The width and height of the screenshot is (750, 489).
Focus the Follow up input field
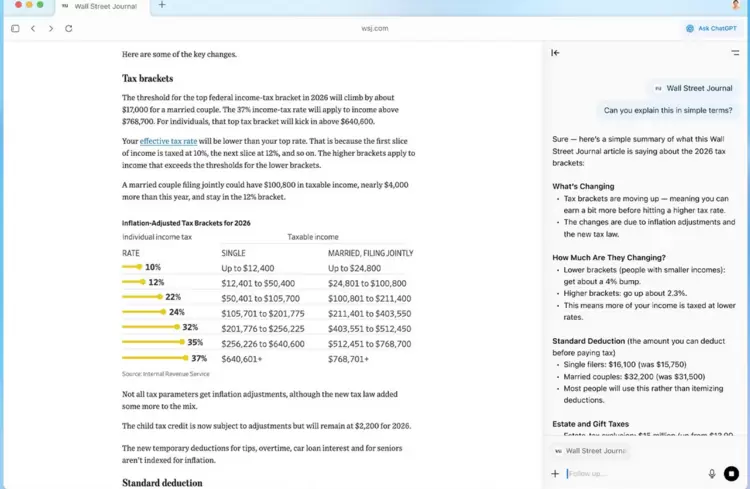click(630, 473)
